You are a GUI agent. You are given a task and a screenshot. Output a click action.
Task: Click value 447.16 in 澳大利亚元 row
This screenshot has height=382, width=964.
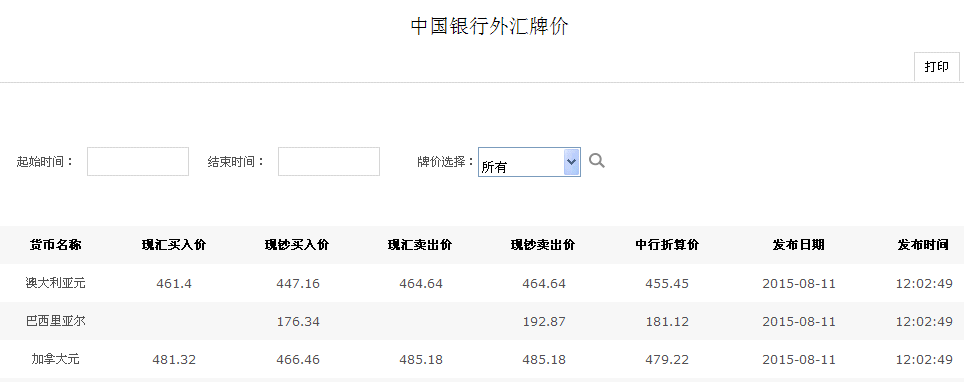click(298, 284)
